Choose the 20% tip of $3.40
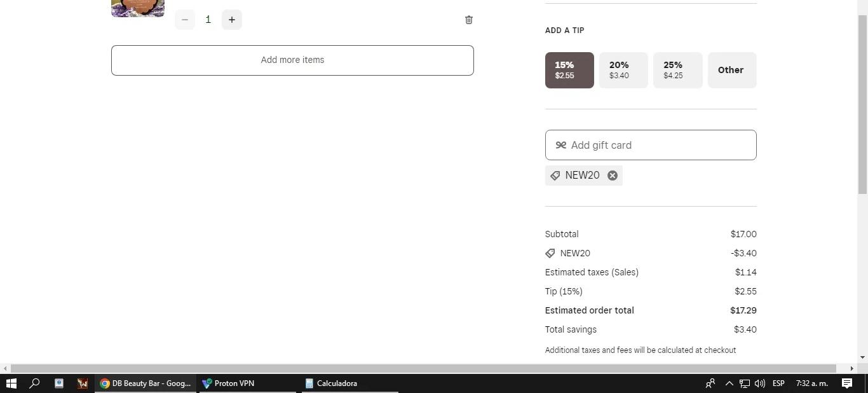 coord(623,70)
